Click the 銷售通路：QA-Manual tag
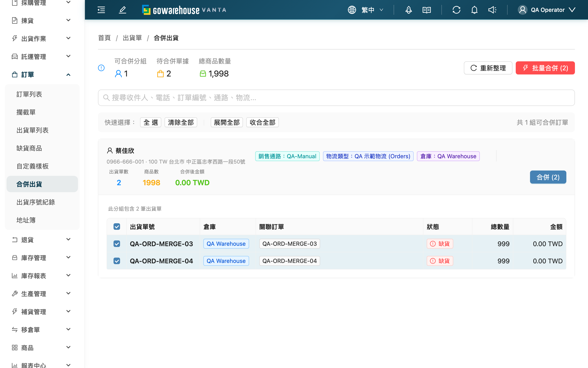The height and width of the screenshot is (368, 588). pos(287,156)
